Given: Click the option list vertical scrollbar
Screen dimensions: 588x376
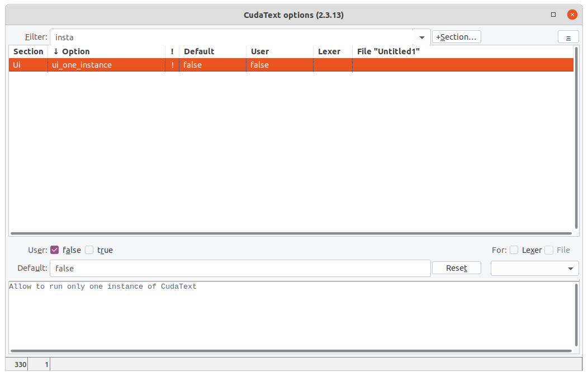Looking at the screenshot, I should pyautogui.click(x=576, y=138).
